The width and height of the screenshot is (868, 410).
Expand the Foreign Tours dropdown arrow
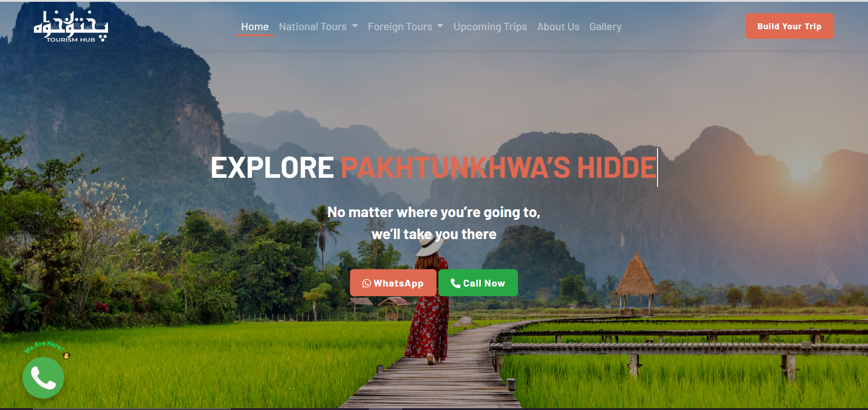point(440,27)
